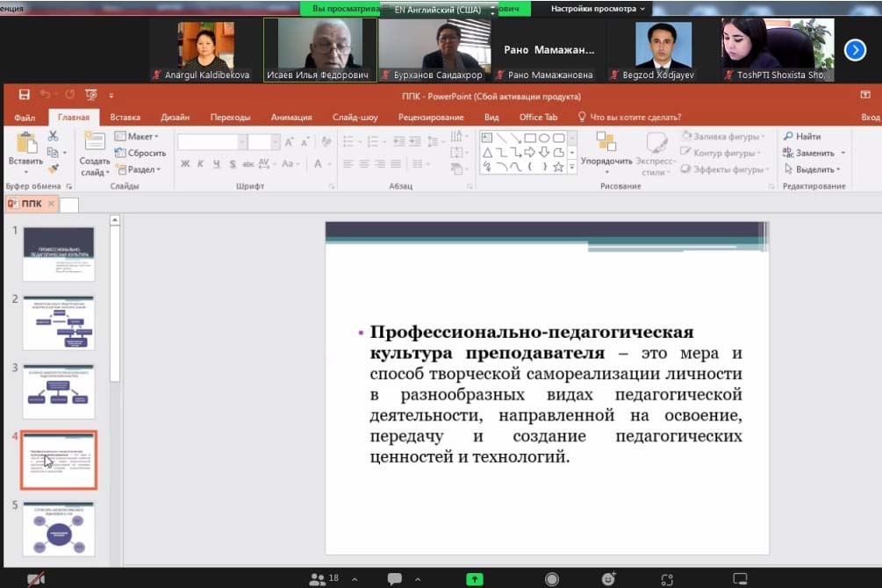Click the Найти find button

click(803, 136)
